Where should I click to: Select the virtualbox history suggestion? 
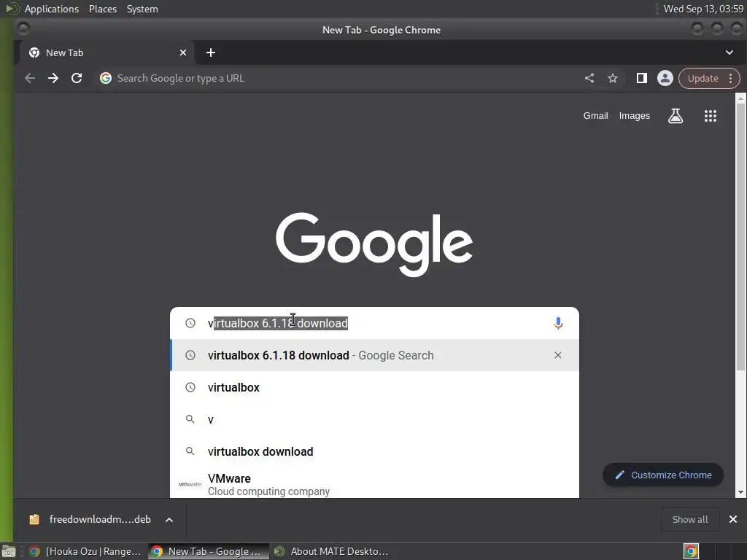click(374, 387)
